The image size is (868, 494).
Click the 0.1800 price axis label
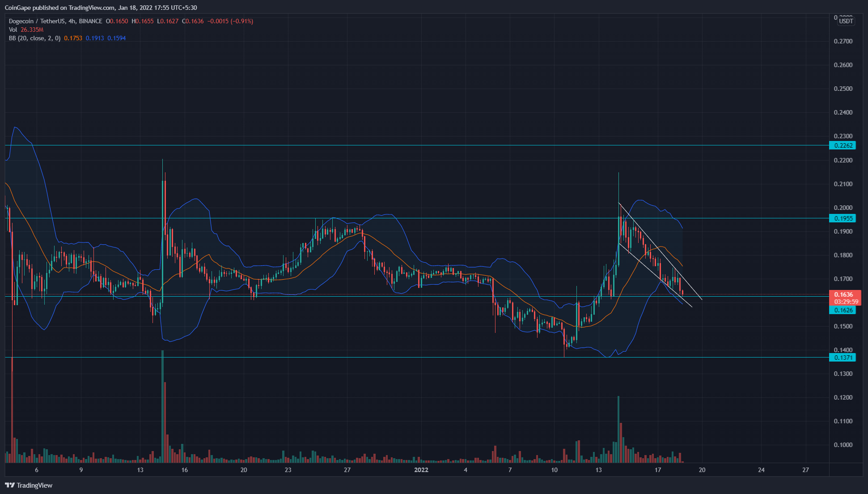point(843,255)
